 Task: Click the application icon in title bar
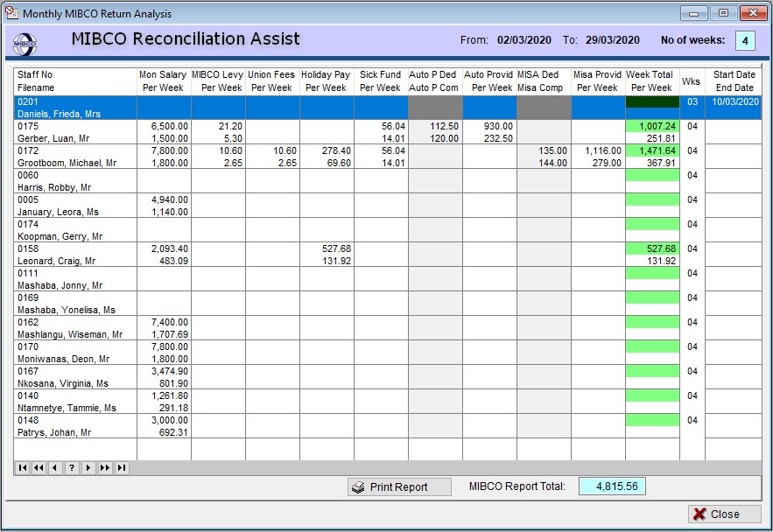coord(11,12)
